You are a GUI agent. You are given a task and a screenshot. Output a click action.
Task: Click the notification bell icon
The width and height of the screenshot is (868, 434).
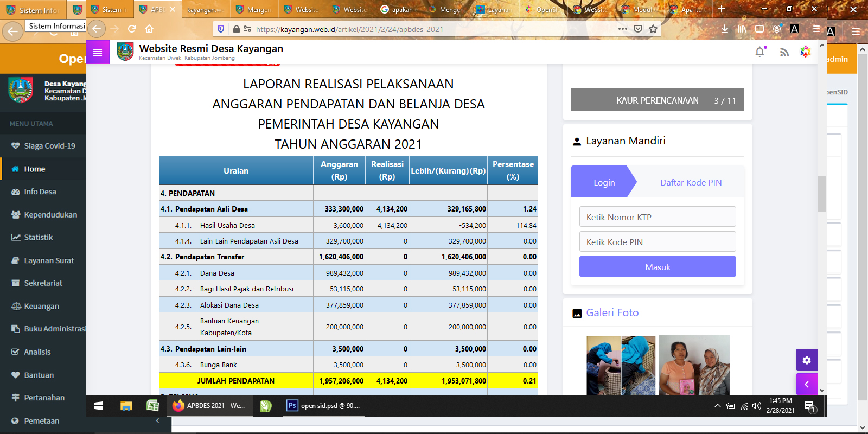tap(759, 52)
